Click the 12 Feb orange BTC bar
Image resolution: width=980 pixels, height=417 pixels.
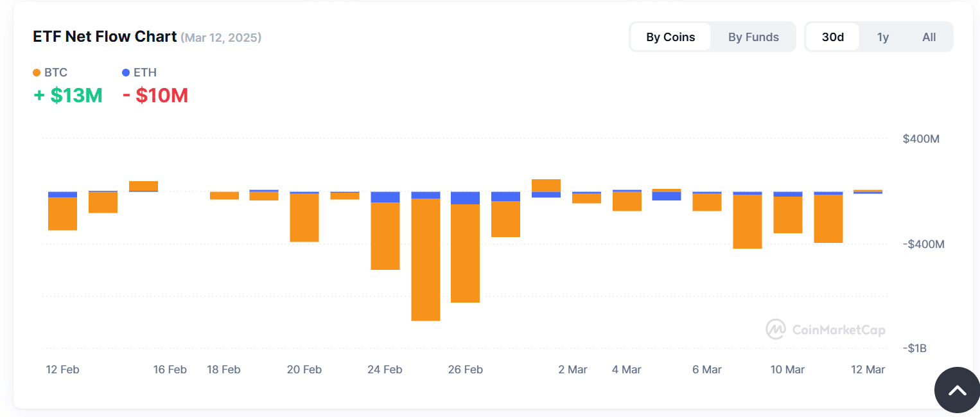(x=63, y=213)
